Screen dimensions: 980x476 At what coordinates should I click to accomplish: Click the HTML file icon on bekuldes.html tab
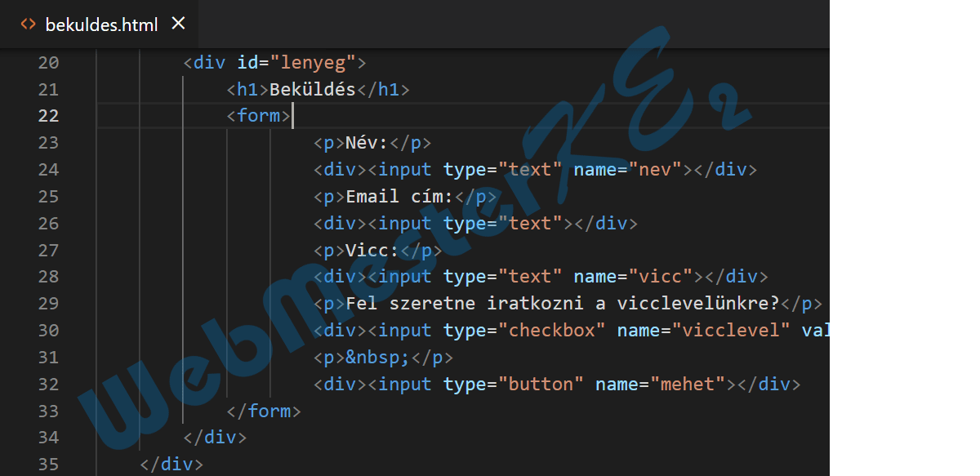point(28,24)
